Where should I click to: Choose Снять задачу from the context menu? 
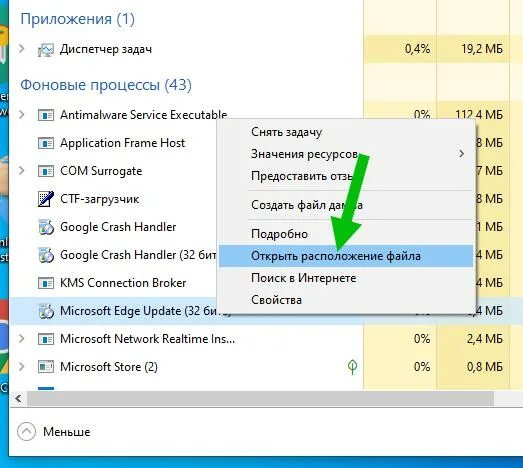[x=346, y=132]
